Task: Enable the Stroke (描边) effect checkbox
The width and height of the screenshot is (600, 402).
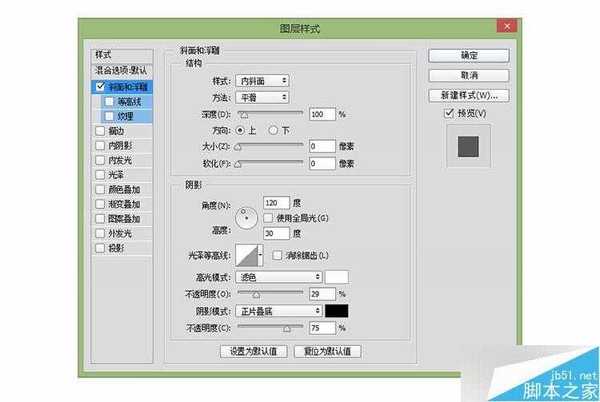Action: click(97, 130)
